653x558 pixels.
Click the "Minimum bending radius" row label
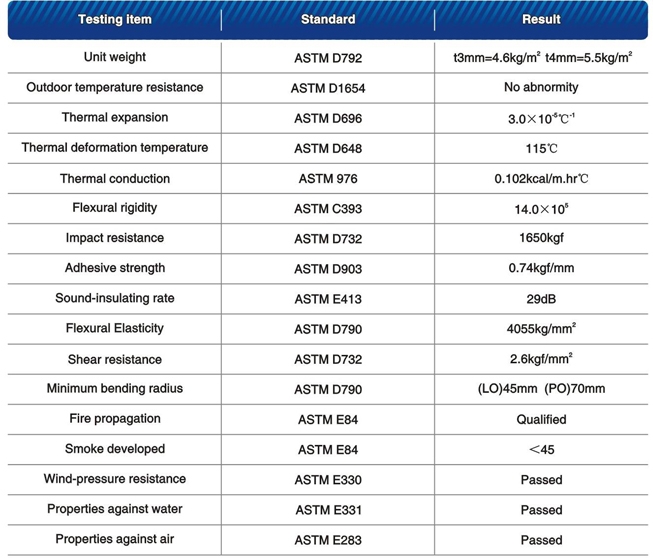point(115,388)
